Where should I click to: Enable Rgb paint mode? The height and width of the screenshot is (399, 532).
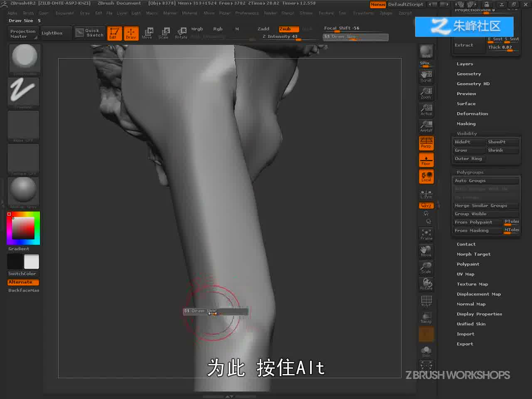coord(218,29)
